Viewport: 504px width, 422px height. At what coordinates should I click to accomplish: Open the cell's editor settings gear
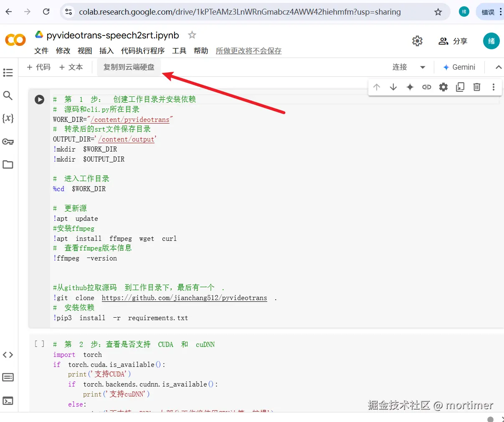443,87
